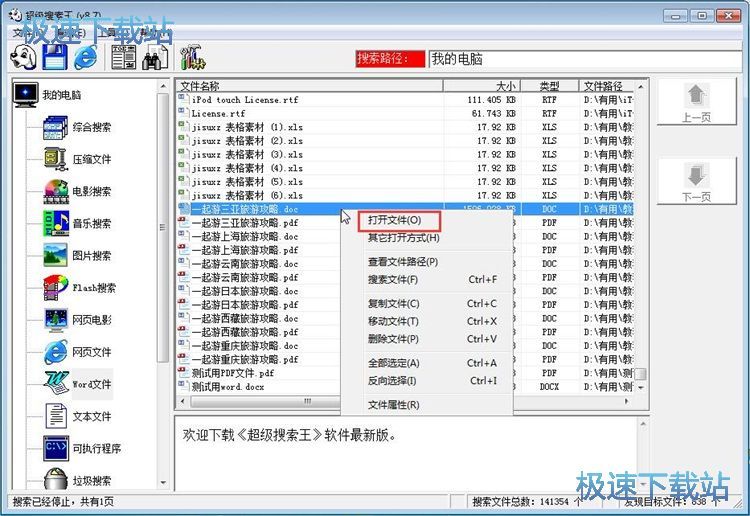Click the 搜索路径 path input field
The image size is (750, 516).
(x=585, y=59)
